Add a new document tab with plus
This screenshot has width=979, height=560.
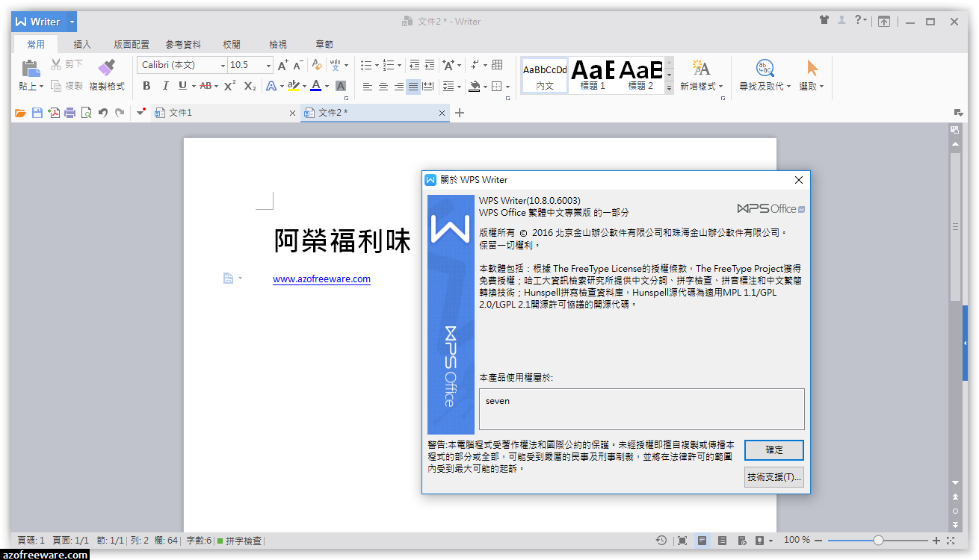460,113
